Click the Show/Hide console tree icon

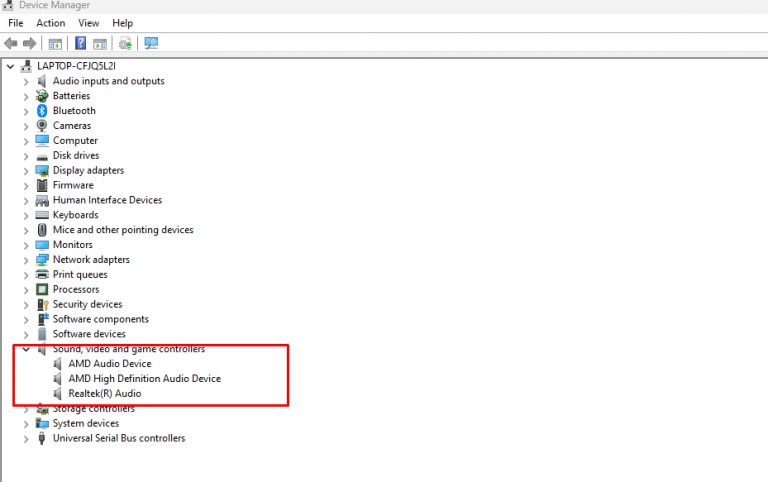(x=55, y=43)
